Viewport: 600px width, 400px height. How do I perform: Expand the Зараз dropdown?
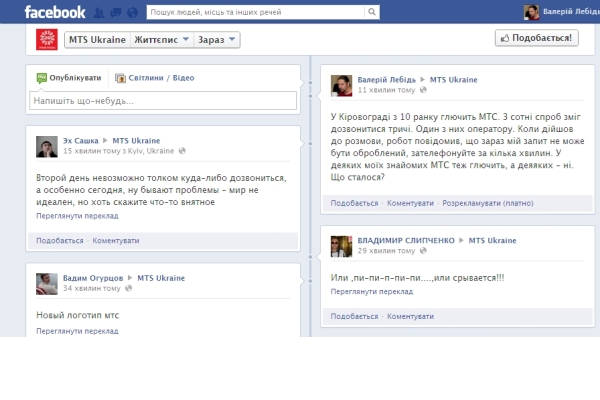tap(217, 40)
